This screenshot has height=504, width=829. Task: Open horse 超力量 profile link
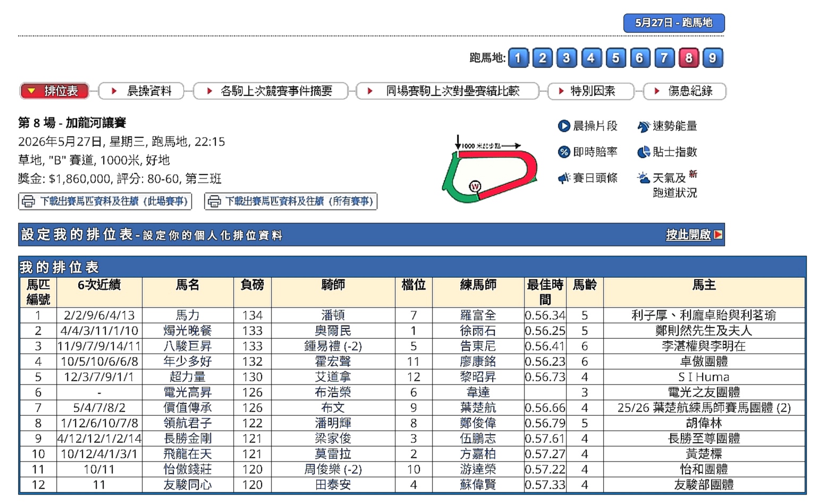[188, 377]
